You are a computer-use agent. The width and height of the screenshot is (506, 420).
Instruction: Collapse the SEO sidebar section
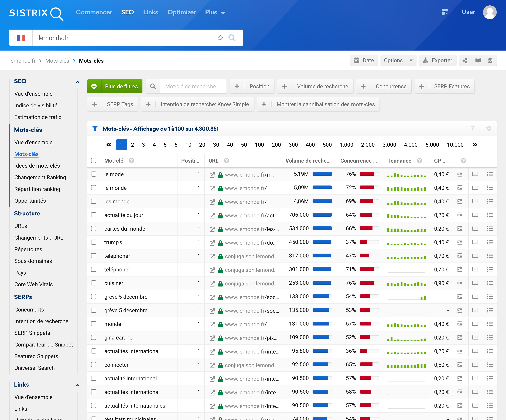pyautogui.click(x=78, y=82)
